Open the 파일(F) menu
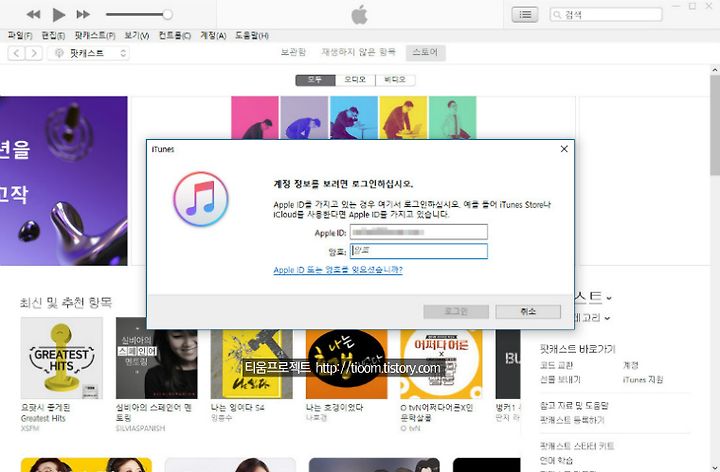The width and height of the screenshot is (720, 472). pos(20,35)
